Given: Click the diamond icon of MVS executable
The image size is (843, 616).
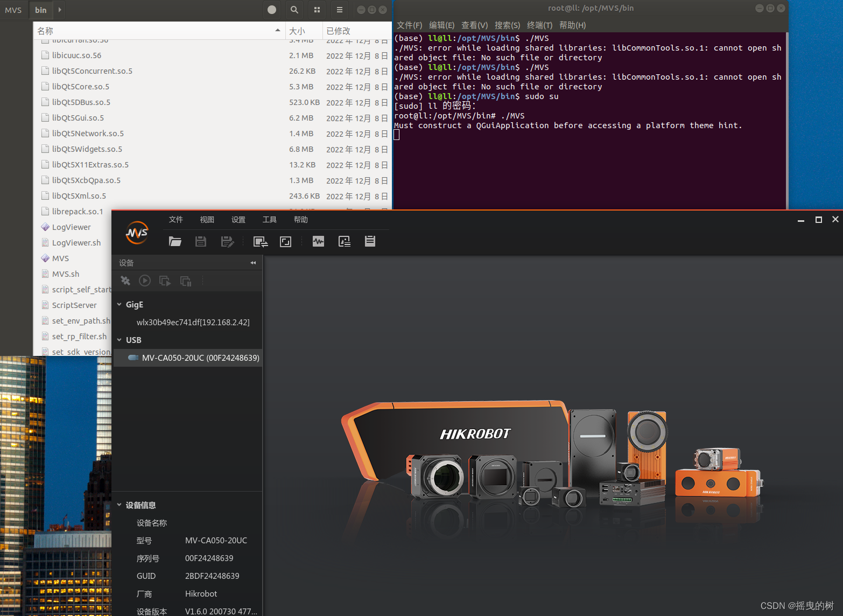Looking at the screenshot, I should [x=45, y=258].
